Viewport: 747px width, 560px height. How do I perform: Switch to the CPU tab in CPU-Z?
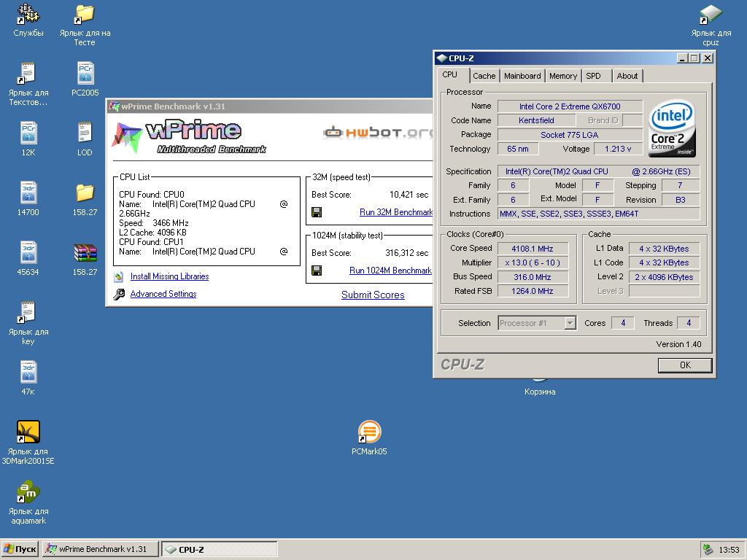coord(449,75)
